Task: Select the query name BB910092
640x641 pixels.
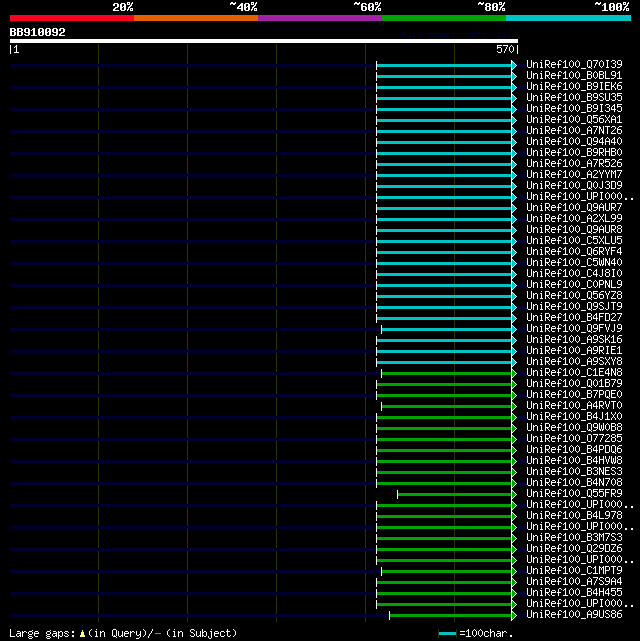Action: click(x=38, y=32)
